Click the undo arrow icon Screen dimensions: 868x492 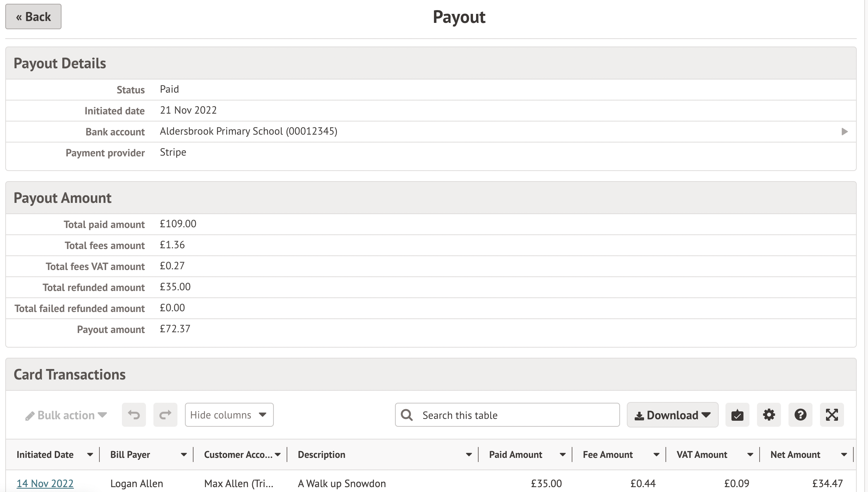coord(134,415)
